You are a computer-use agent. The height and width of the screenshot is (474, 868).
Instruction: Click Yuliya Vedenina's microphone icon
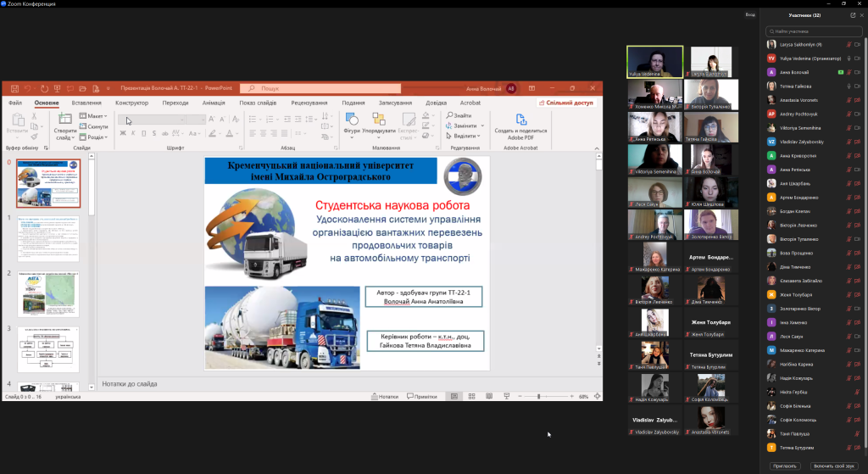point(849,59)
